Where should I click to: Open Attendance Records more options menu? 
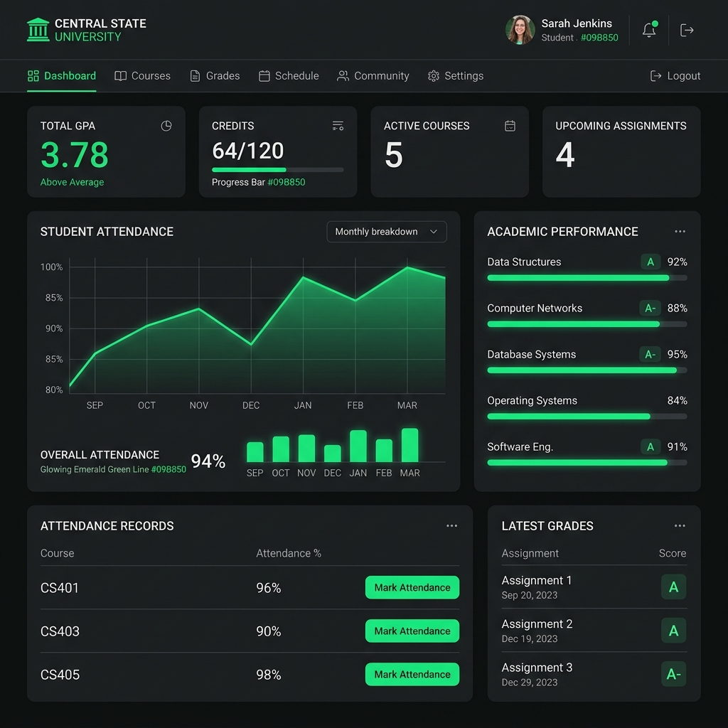point(451,525)
